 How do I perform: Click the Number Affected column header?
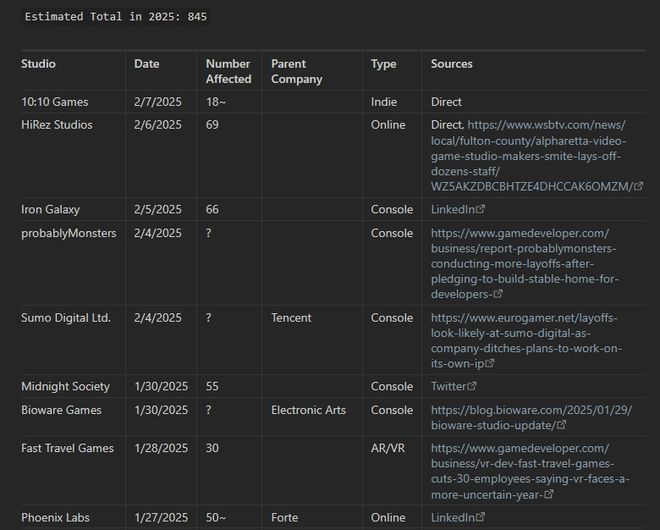pyautogui.click(x=228, y=71)
